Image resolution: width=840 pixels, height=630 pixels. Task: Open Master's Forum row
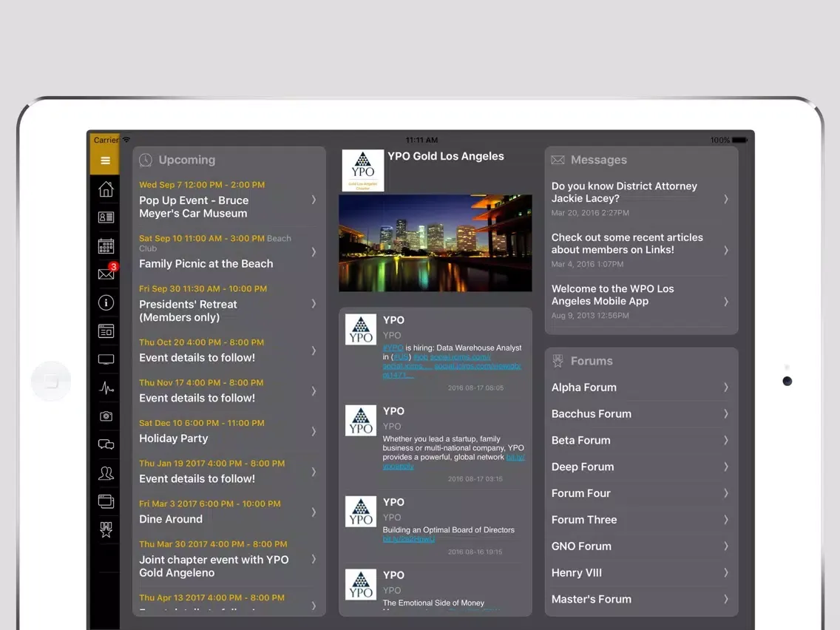pyautogui.click(x=641, y=600)
